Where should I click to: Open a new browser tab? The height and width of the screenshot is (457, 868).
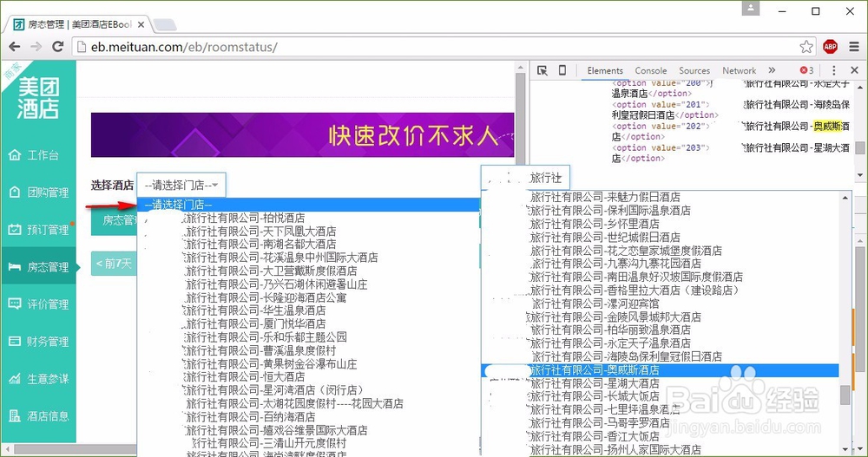click(164, 24)
